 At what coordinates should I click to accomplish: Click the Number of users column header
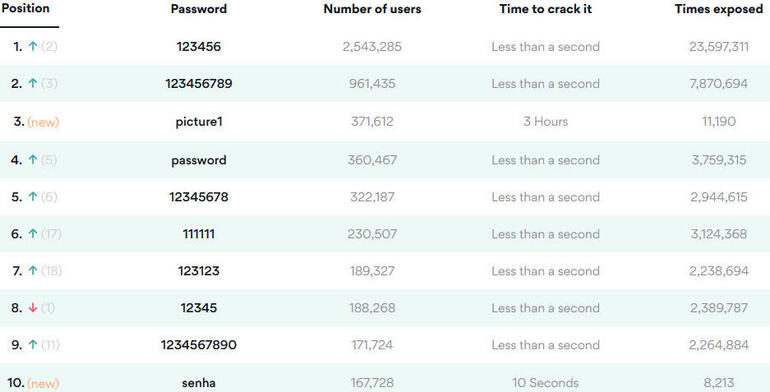(372, 9)
